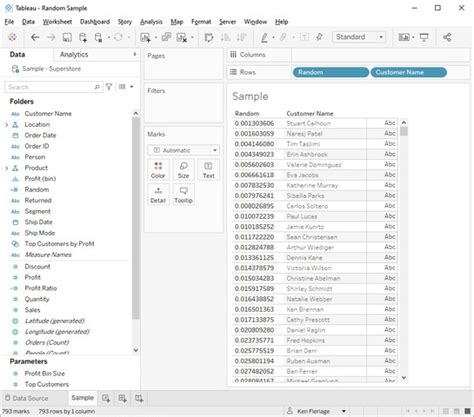Switch to the Analytics tab

(74, 54)
